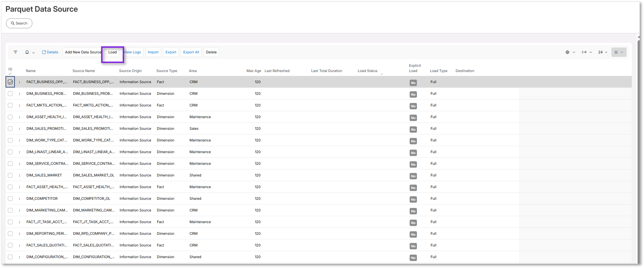Open row menu for DIM_SALES_PROMOTI row
Screen dimensions: 644x268
tap(19, 129)
